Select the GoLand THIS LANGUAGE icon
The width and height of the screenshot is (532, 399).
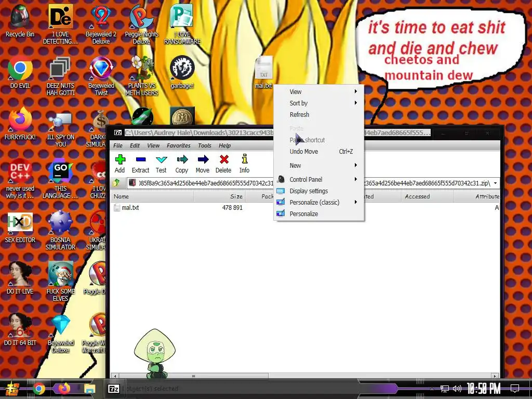(x=60, y=179)
